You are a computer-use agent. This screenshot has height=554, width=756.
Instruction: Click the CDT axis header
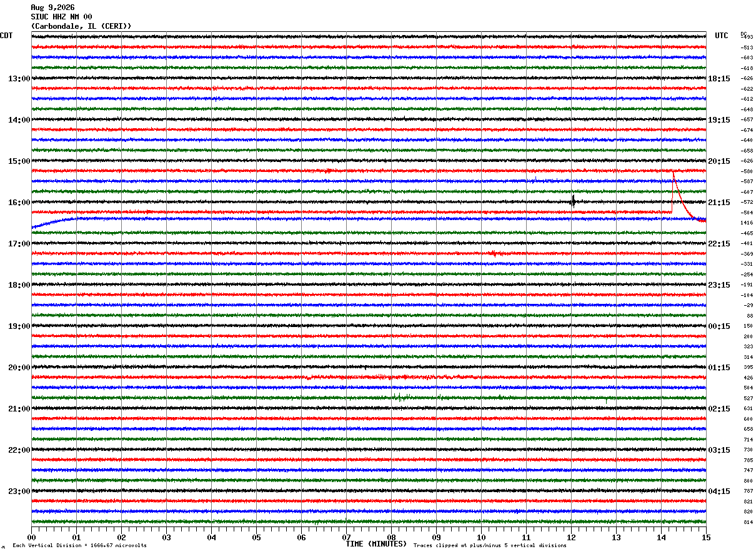6,36
